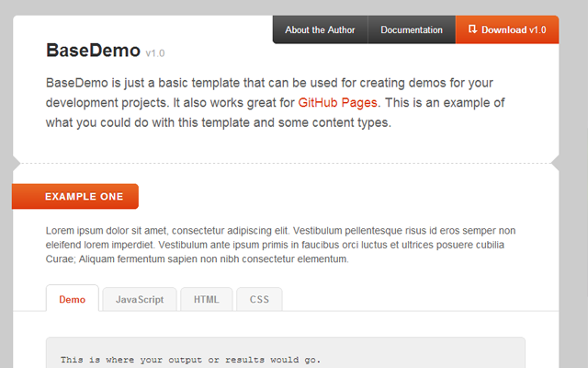
Task: Go to the Documentation nav item
Action: click(412, 29)
